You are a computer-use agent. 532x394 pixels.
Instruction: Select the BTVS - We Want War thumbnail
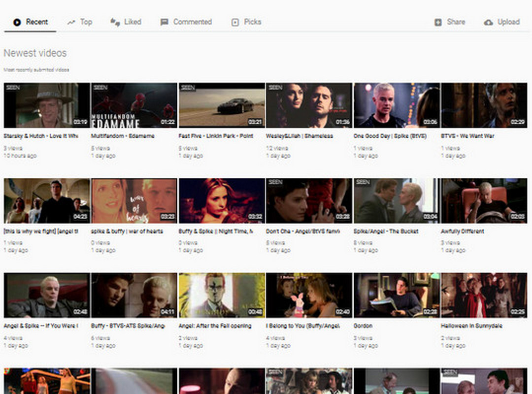484,105
